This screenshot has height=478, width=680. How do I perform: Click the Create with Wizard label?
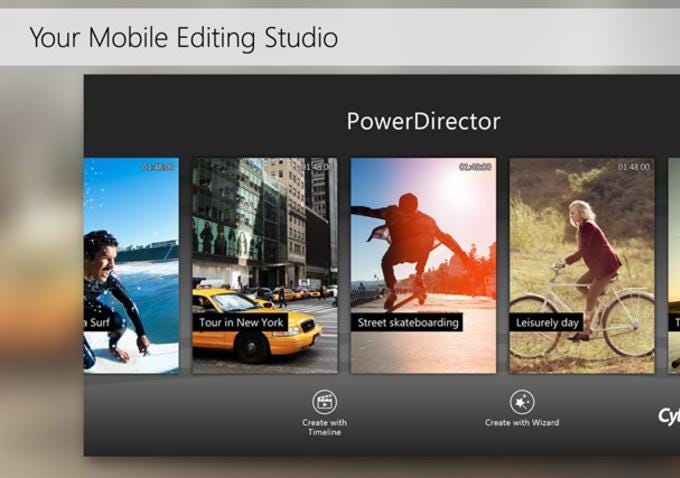[x=522, y=422]
